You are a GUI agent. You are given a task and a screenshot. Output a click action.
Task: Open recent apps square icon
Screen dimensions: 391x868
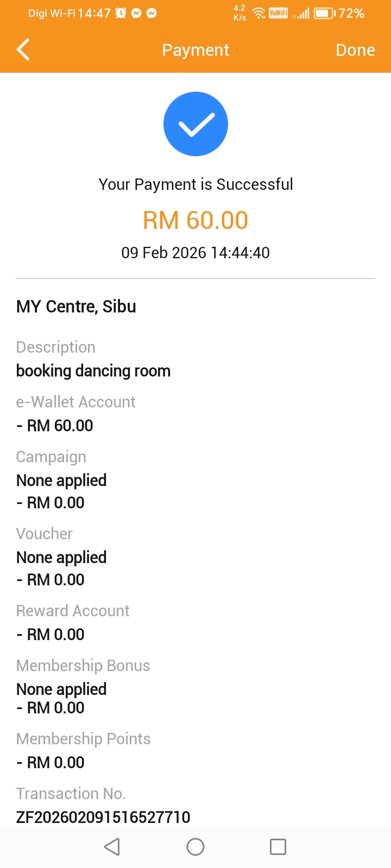pos(278,847)
